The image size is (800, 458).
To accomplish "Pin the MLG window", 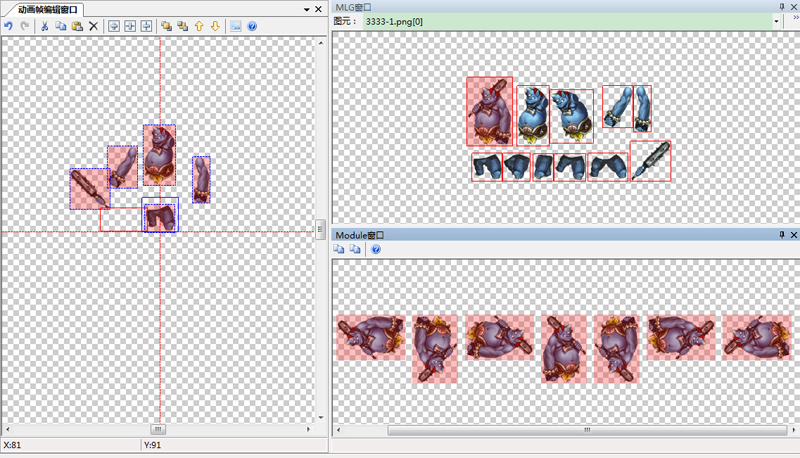I will pos(782,7).
